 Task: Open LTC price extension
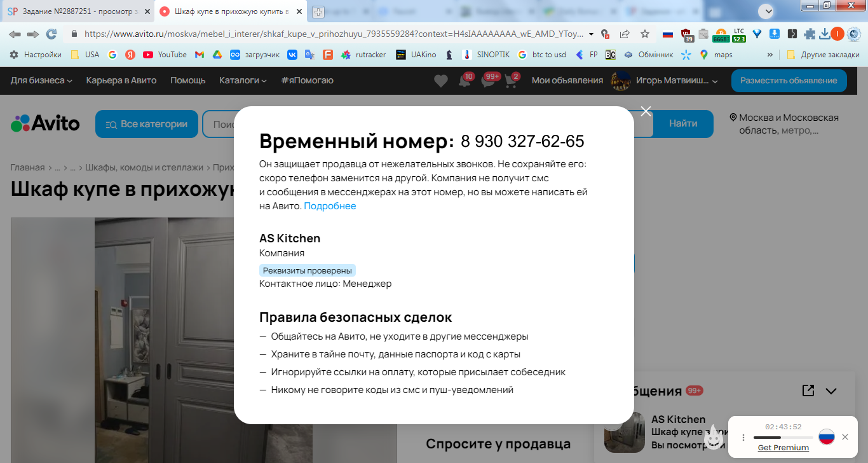point(739,34)
